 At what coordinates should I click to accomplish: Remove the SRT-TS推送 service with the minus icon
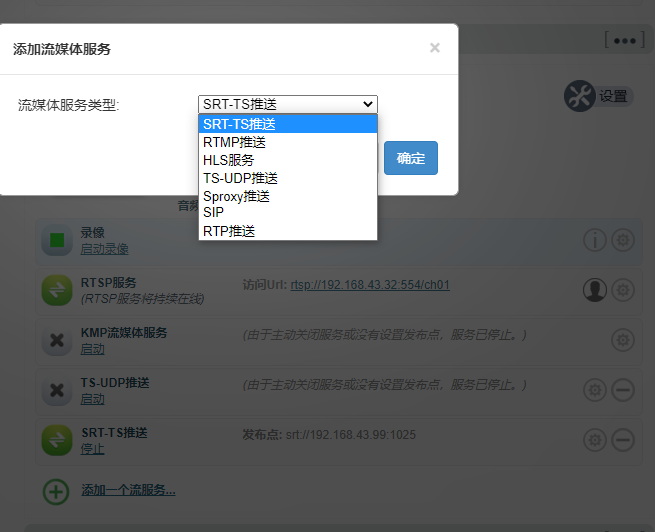pyautogui.click(x=623, y=440)
